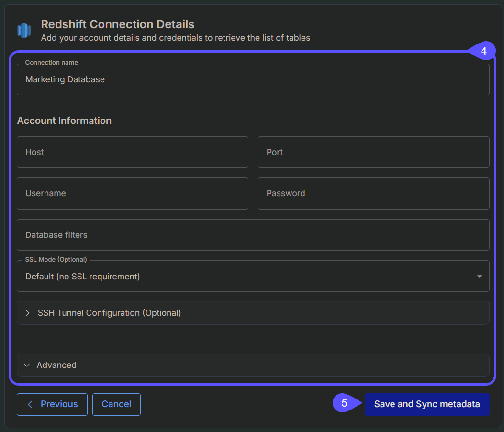The image size is (504, 432).
Task: Collapse the Advanced section
Action: [253, 365]
